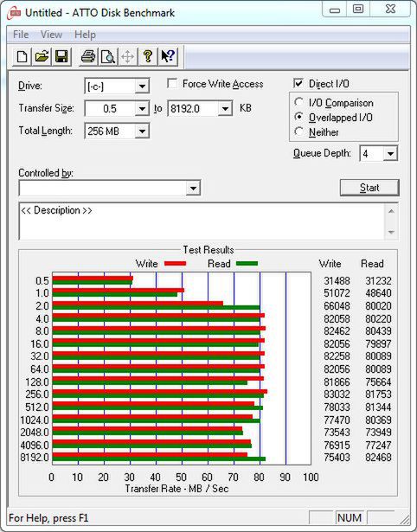Image resolution: width=417 pixels, height=532 pixels.
Task: Click the ATTO app icon in the title bar
Action: 15,14
